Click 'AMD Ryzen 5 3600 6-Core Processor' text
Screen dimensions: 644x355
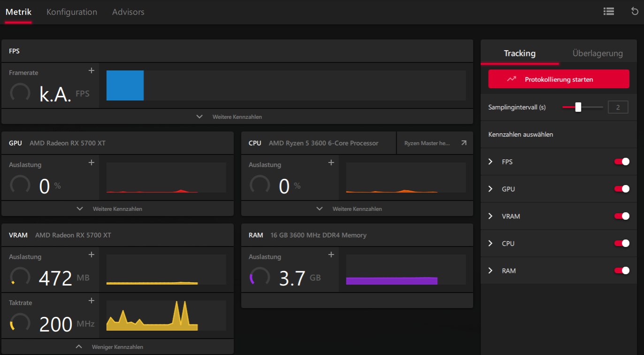(x=323, y=143)
